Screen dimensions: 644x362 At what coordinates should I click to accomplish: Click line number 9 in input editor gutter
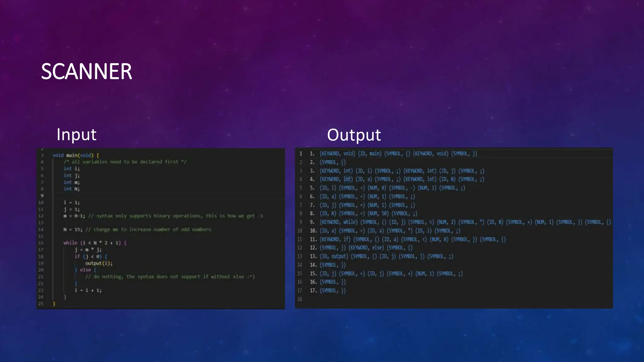pos(42,195)
